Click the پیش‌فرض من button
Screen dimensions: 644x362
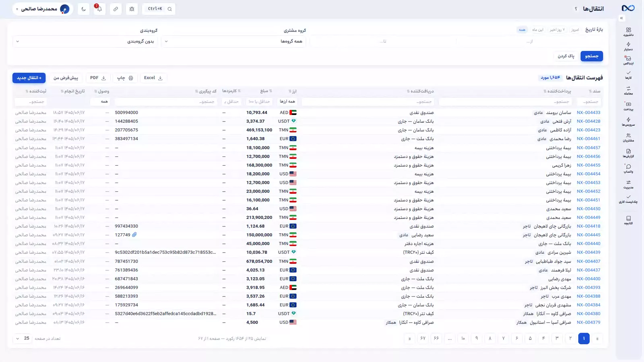66,78
